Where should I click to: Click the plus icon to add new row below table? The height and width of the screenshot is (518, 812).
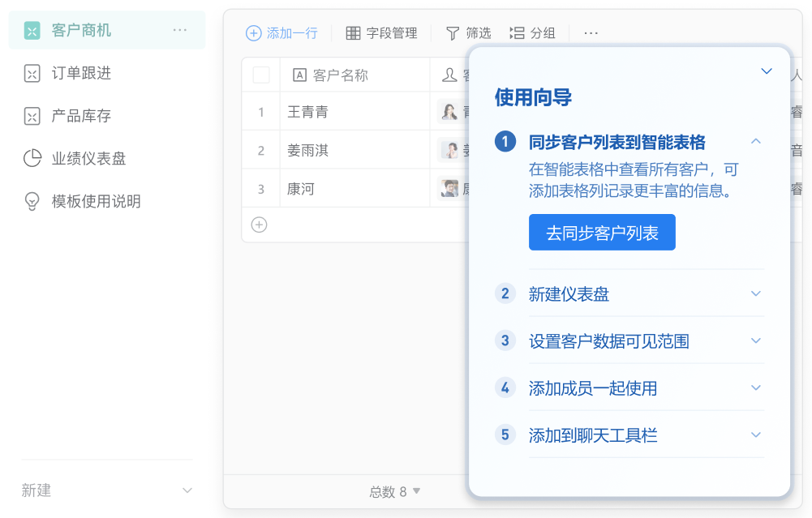pos(259,225)
